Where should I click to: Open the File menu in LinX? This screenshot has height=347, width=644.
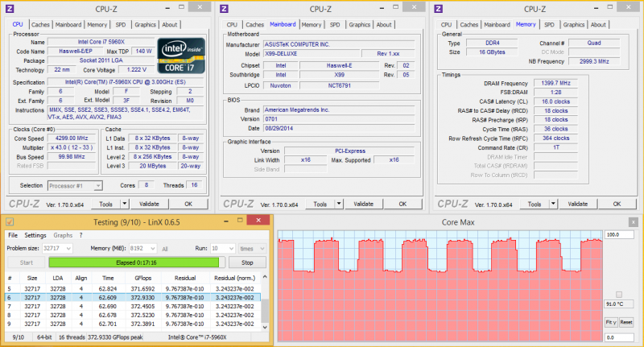tap(12, 235)
